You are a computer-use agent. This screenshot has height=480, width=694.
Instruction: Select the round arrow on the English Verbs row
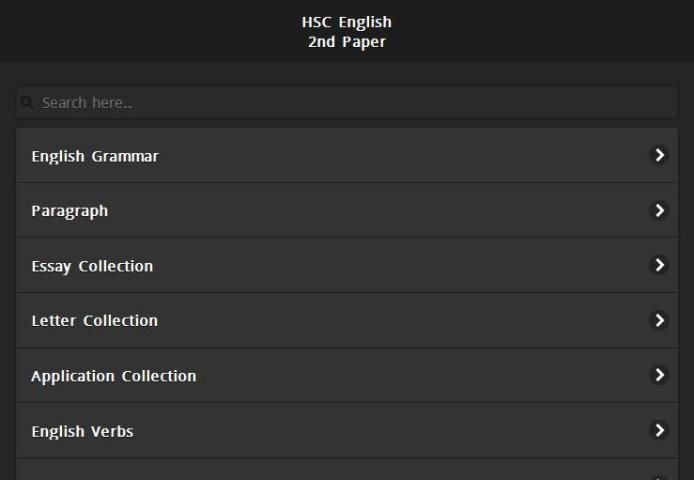659,430
